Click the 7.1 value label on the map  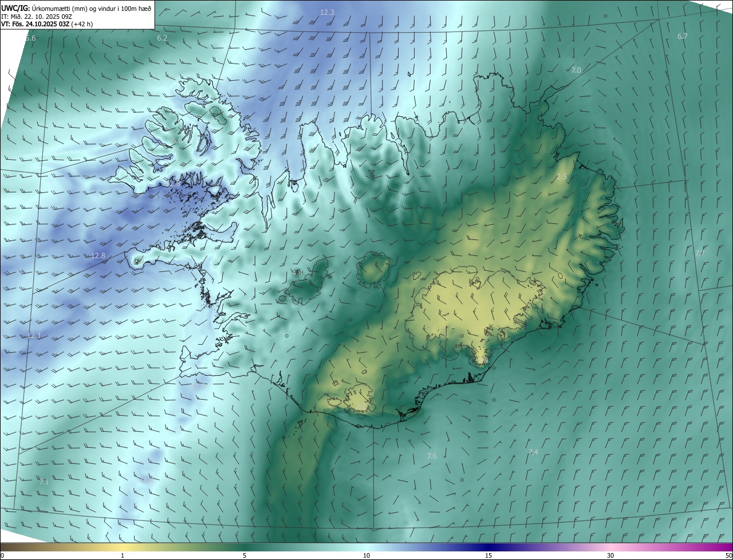point(44,482)
